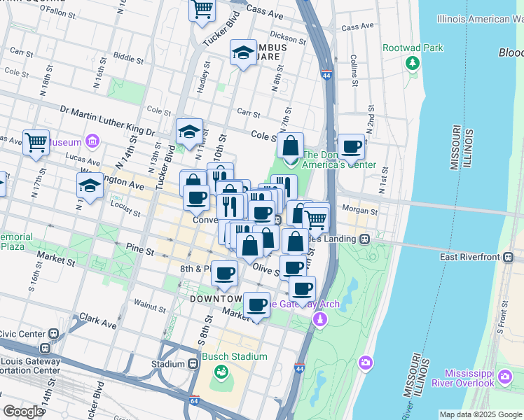Click East Riverfront transit station icon

(x=509, y=257)
